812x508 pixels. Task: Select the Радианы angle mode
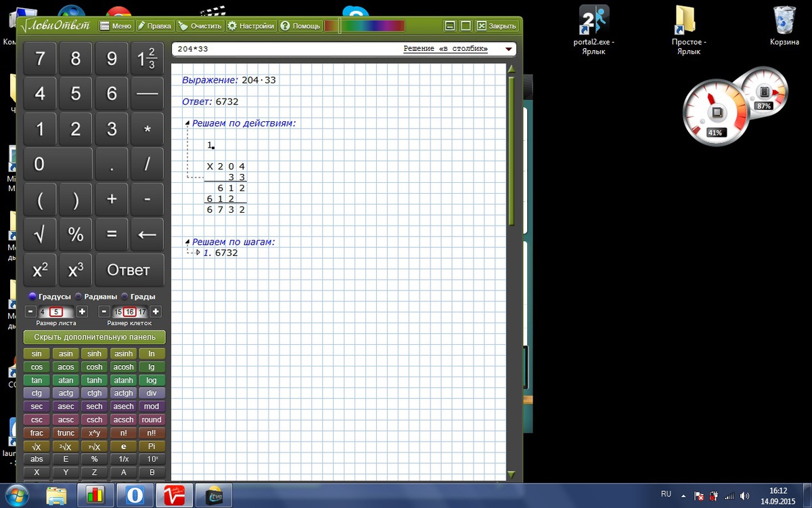(78, 297)
